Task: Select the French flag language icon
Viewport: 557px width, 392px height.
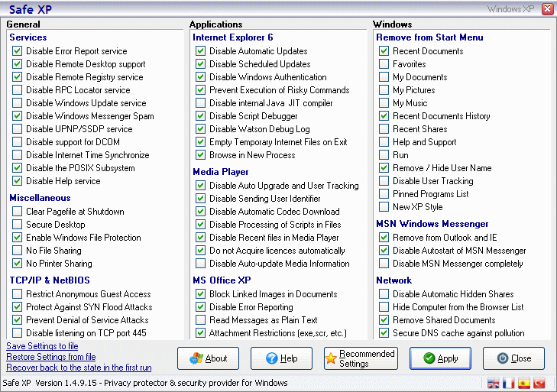Action: pos(508,383)
